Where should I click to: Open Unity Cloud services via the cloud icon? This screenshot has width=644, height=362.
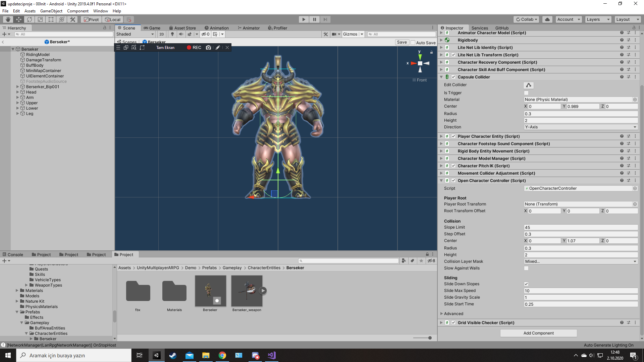tap(547, 19)
